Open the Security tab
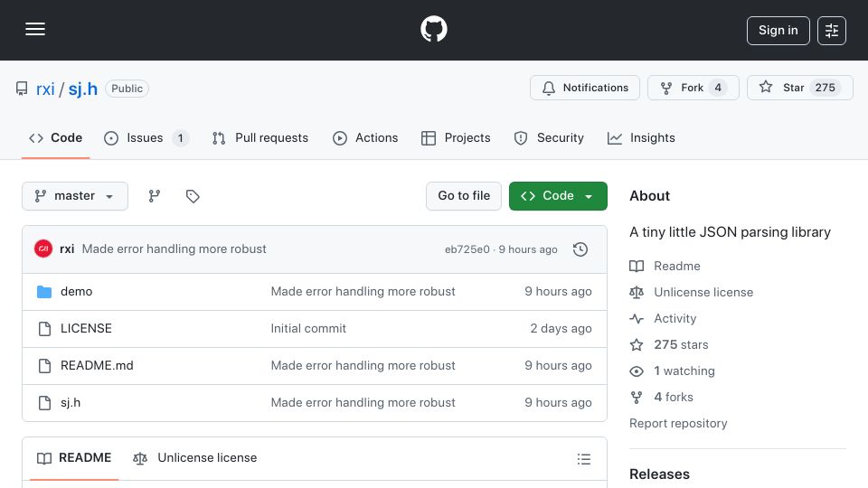Image resolution: width=868 pixels, height=488 pixels. click(549, 137)
